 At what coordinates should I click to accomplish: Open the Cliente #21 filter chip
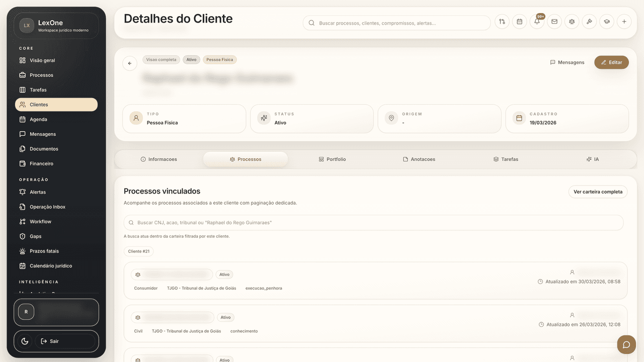pyautogui.click(x=138, y=251)
